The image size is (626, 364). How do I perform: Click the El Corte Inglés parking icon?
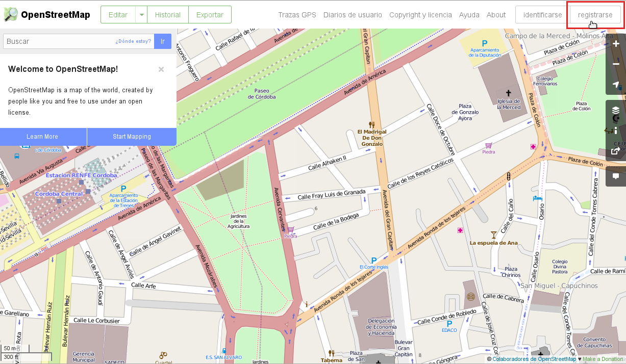pyautogui.click(x=374, y=260)
